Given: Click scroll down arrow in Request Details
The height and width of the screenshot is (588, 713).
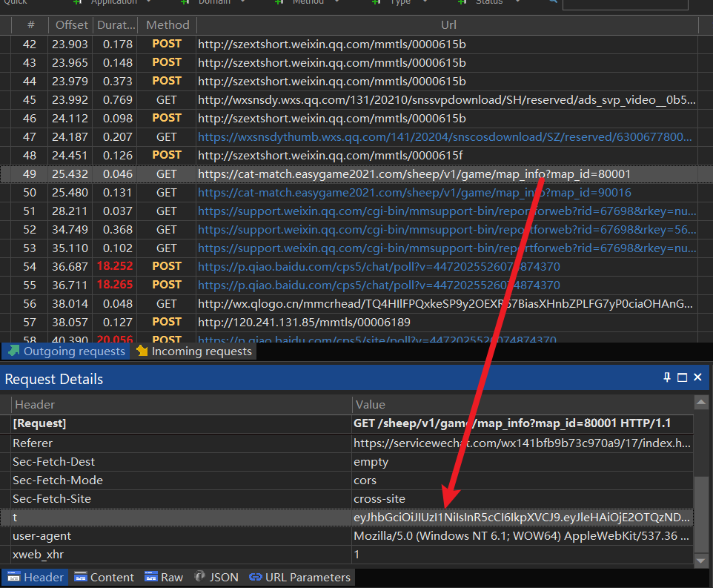Looking at the screenshot, I should (701, 562).
